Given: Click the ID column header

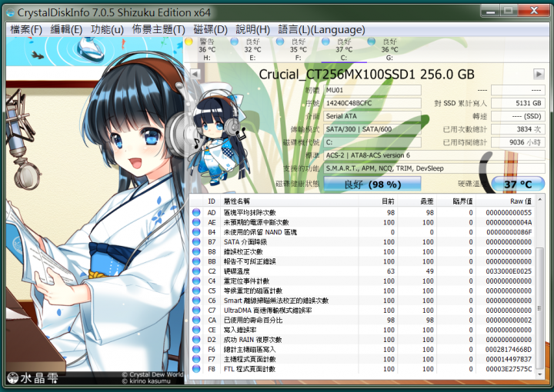Looking at the screenshot, I should [212, 201].
